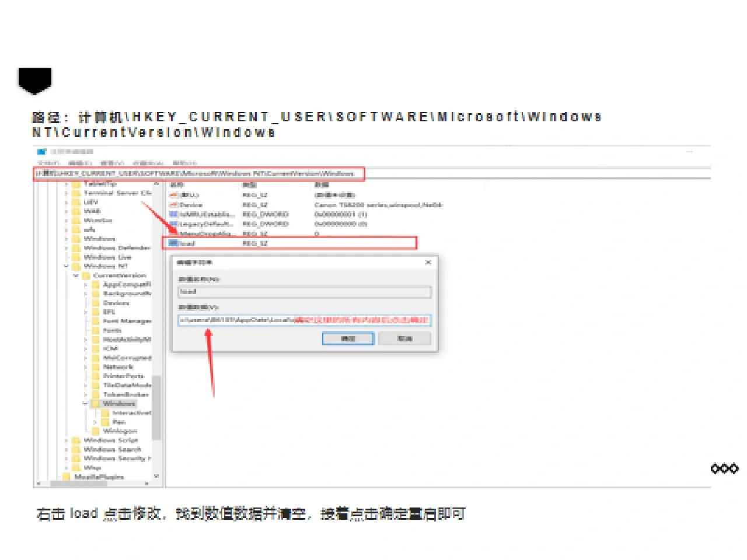Click the MozillaPlugins folder icon
The width and height of the screenshot is (747, 560).
tap(67, 477)
